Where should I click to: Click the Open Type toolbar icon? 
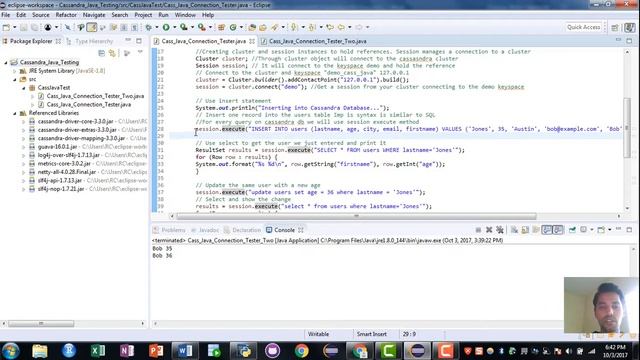point(251,27)
